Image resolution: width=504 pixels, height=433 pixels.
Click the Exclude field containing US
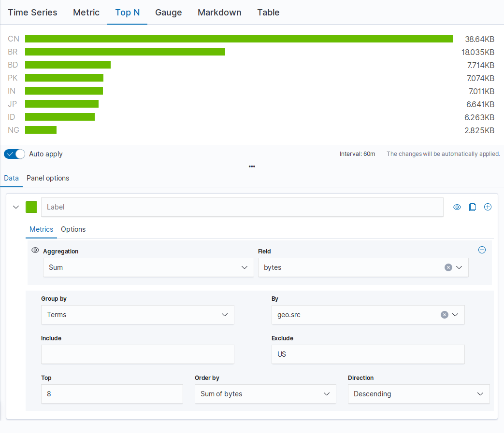tap(368, 354)
